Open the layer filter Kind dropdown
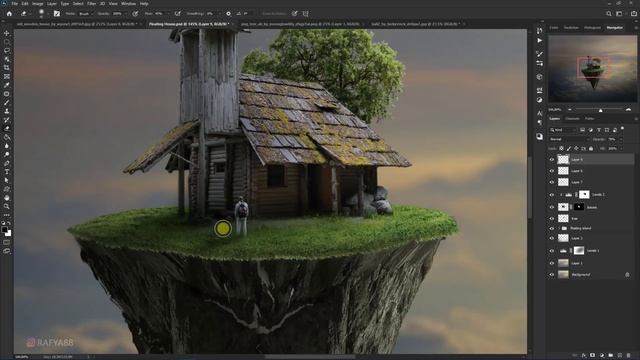Viewport: 640px width, 360px height. 562,130
